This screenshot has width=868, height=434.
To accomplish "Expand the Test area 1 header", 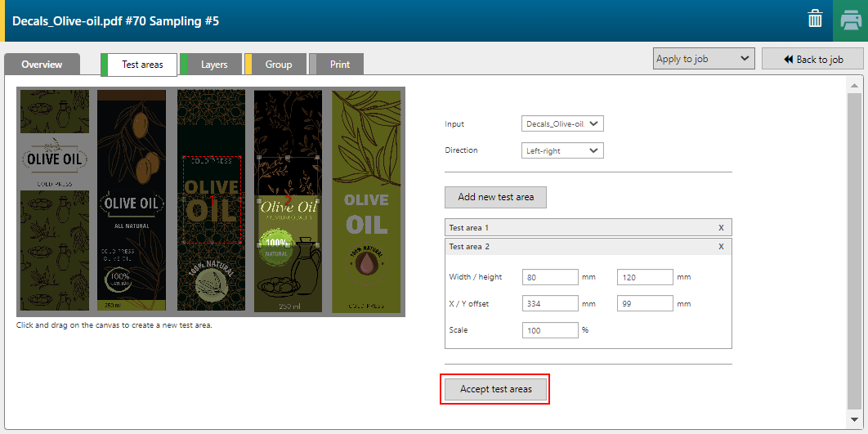I will coord(572,228).
